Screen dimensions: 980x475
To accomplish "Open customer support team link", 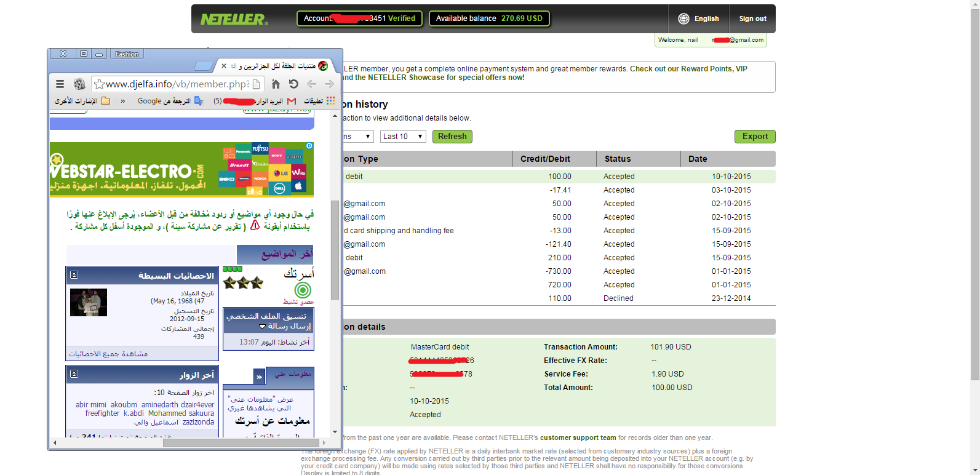I will 578,438.
